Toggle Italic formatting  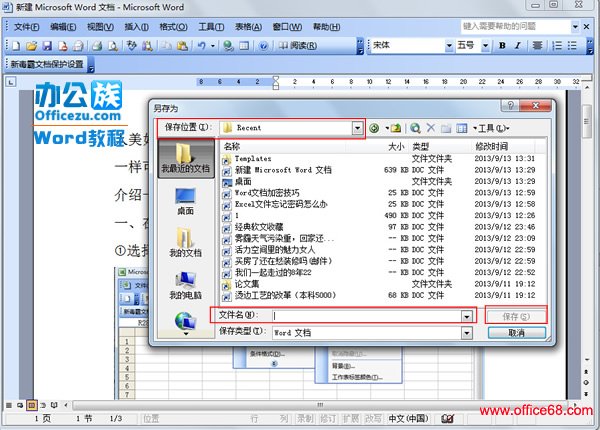(x=518, y=46)
